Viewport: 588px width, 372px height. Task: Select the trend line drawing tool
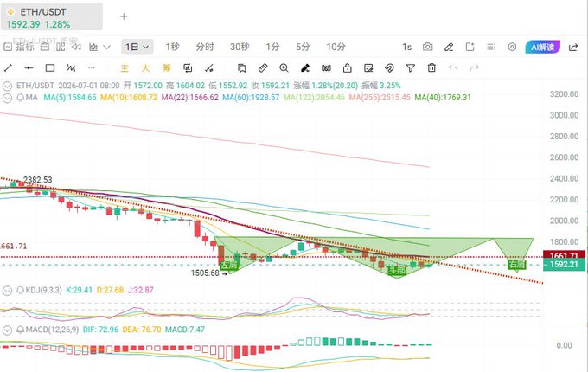tap(8, 67)
